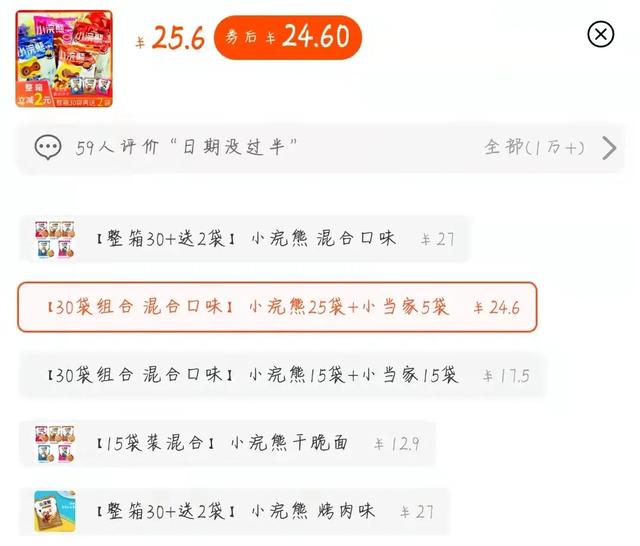
Task: Click the speech bubble review icon
Action: coord(48,147)
